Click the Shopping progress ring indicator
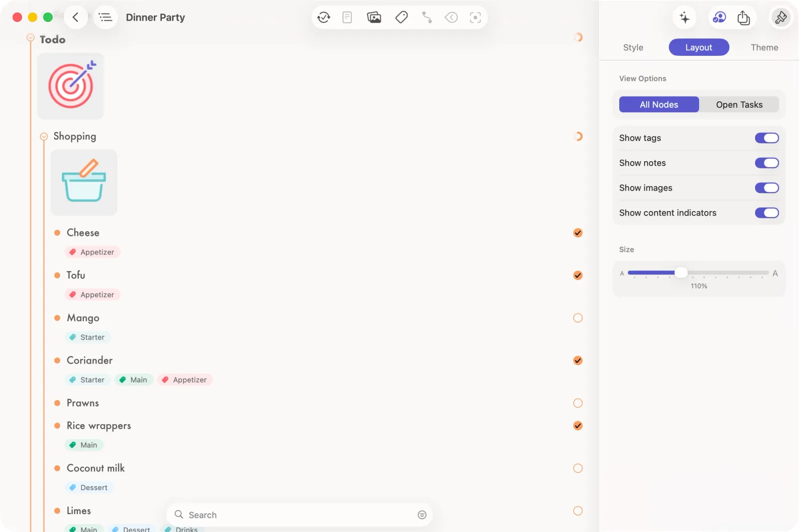This screenshot has width=799, height=532. [x=578, y=136]
